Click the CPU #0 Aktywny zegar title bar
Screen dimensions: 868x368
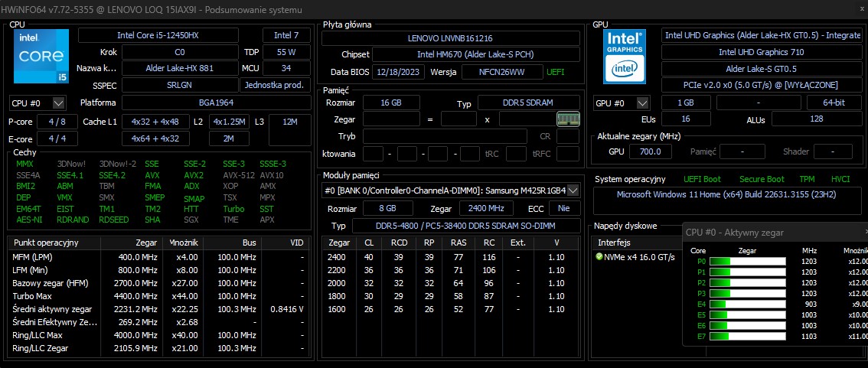pos(773,232)
